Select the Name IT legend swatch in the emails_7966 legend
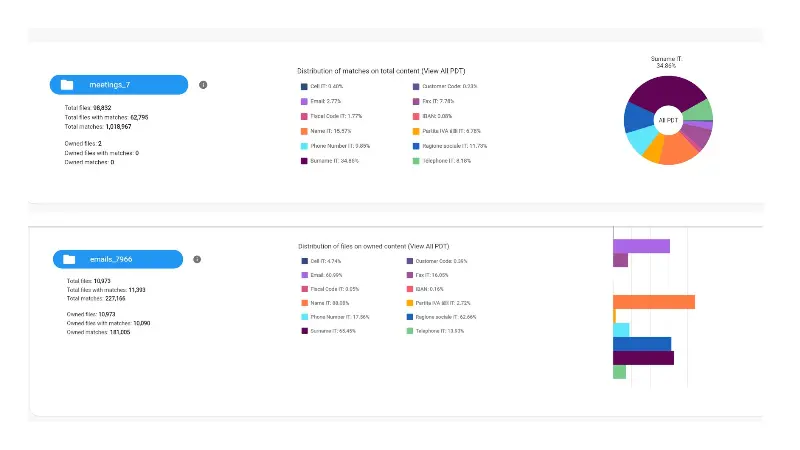Image resolution: width=800 pixels, height=450 pixels. (305, 303)
